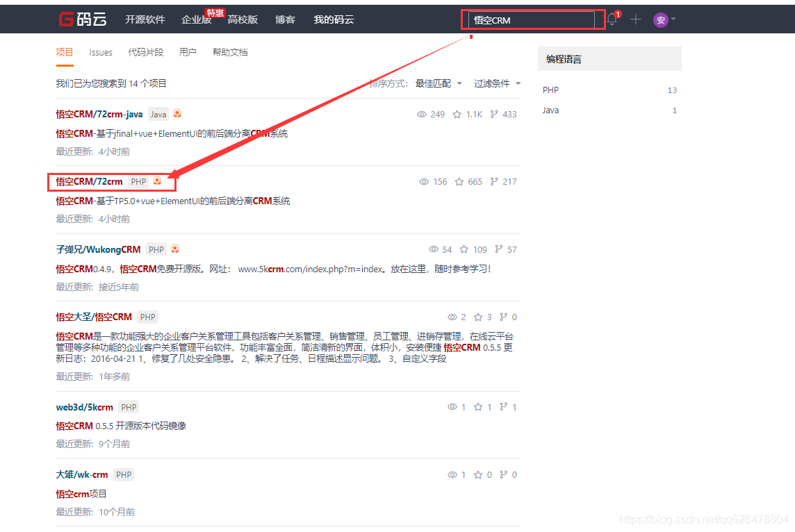
Task: Click the 悟空CRM 0.5.5 开源版本代码镜像 description
Action: (x=121, y=426)
